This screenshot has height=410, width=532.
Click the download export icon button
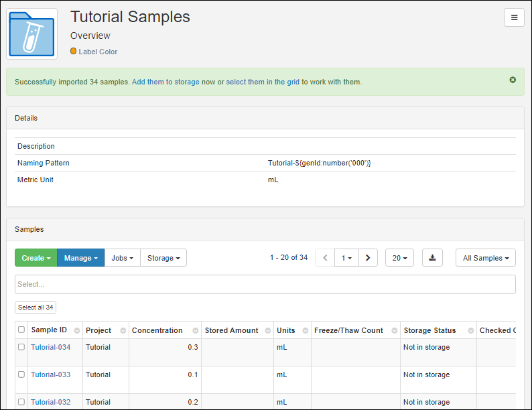(432, 258)
